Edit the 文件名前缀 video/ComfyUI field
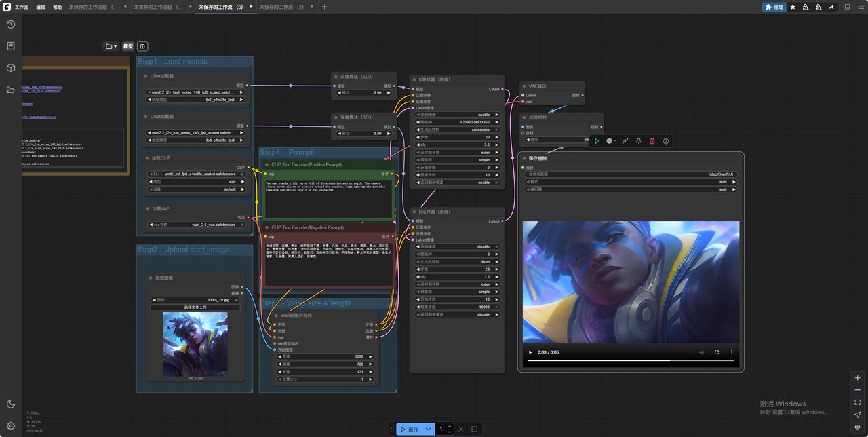The image size is (868, 437). pos(630,174)
